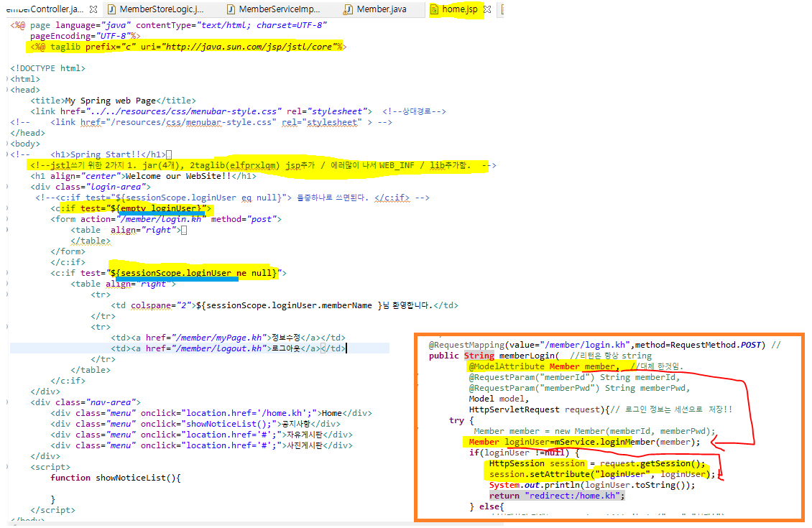Click the empty loginUser test expression
This screenshot has width=812, height=528.
pyautogui.click(x=159, y=208)
